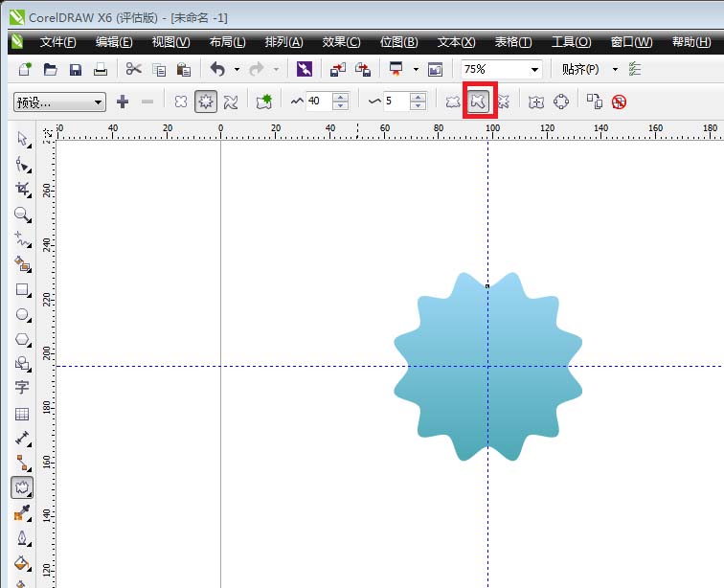724x588 pixels.
Task: Click the Save icon
Action: point(75,69)
